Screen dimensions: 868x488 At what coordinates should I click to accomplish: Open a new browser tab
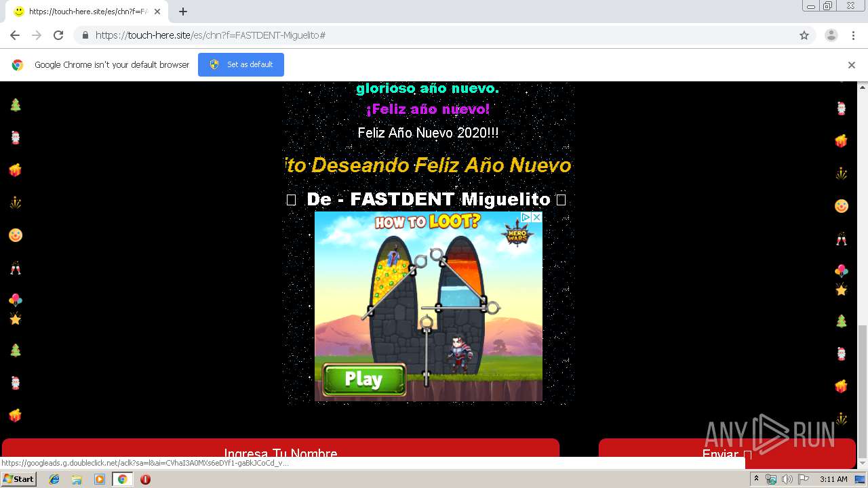coord(182,12)
